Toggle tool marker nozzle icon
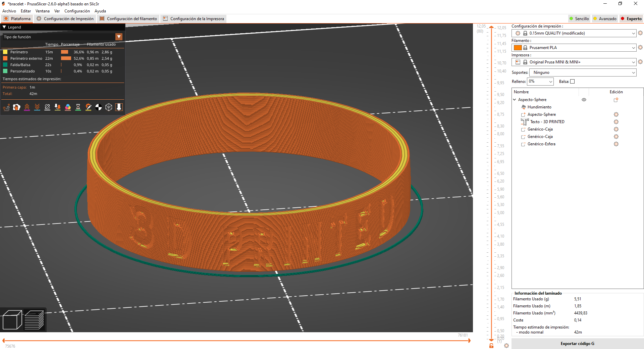Screen dimensions: 644x349 119,107
